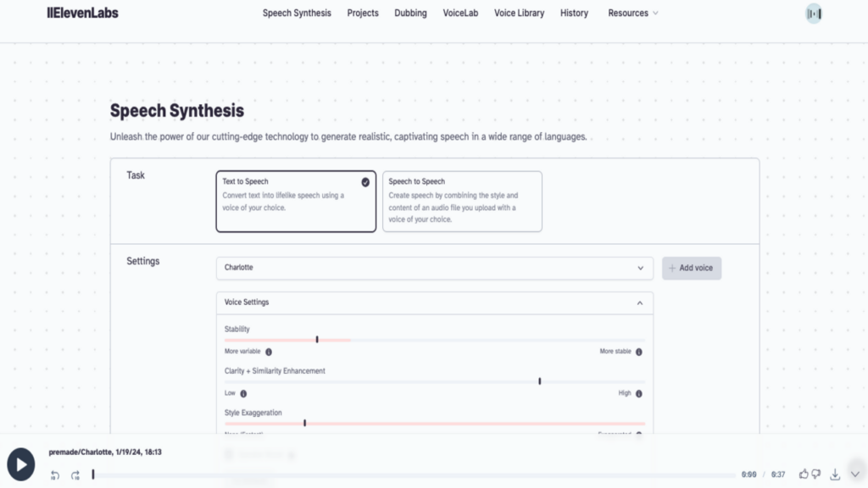
Task: Expand the Resources menu
Action: click(632, 14)
